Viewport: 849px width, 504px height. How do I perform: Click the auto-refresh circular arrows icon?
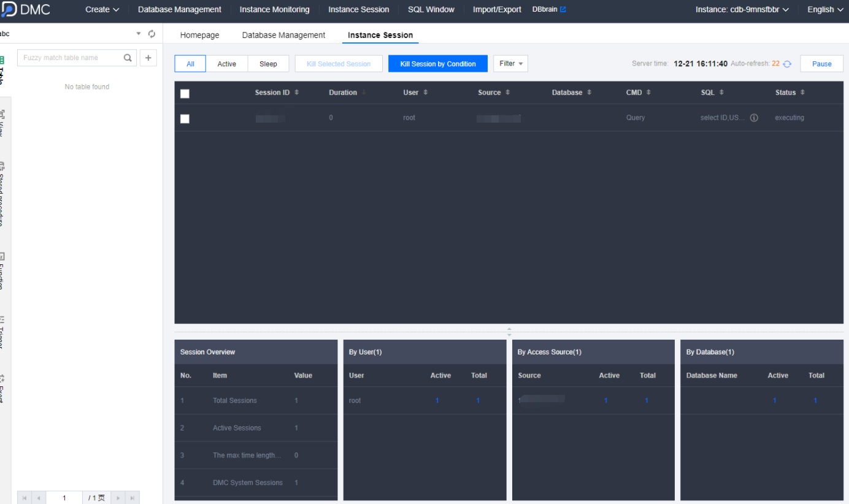tap(787, 64)
